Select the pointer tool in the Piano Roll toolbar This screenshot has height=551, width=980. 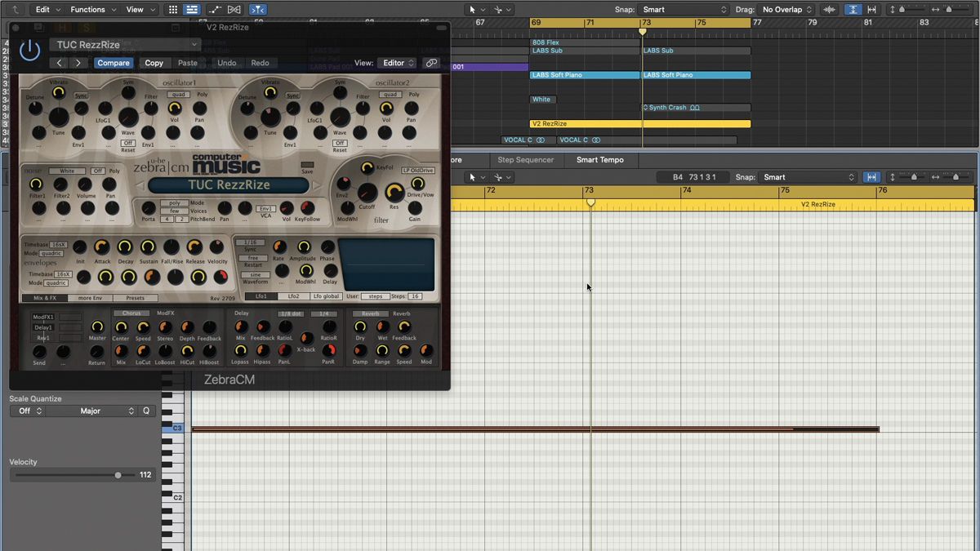(x=472, y=176)
